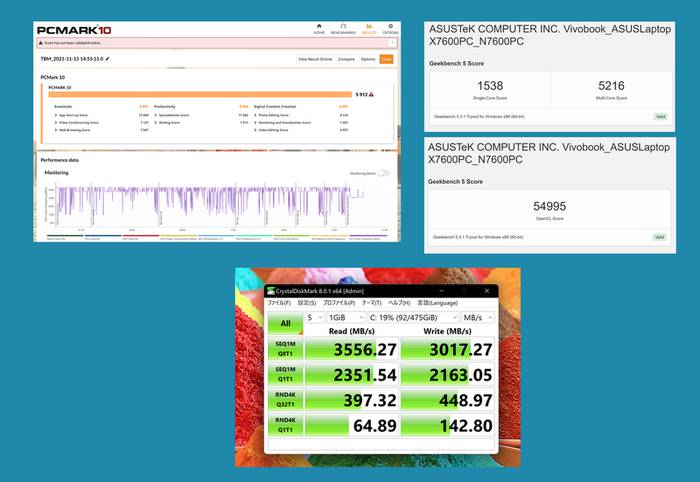Open PCMark 10 Results icon

click(x=369, y=26)
